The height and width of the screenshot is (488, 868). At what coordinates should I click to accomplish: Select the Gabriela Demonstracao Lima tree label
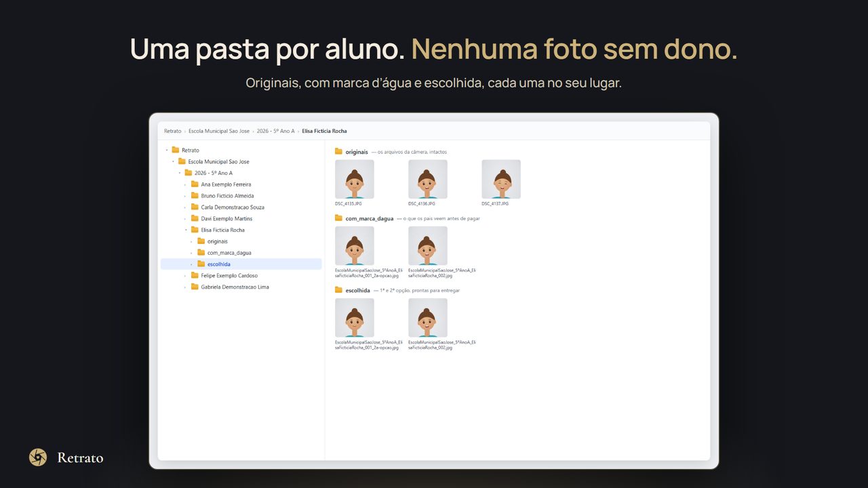pos(235,287)
